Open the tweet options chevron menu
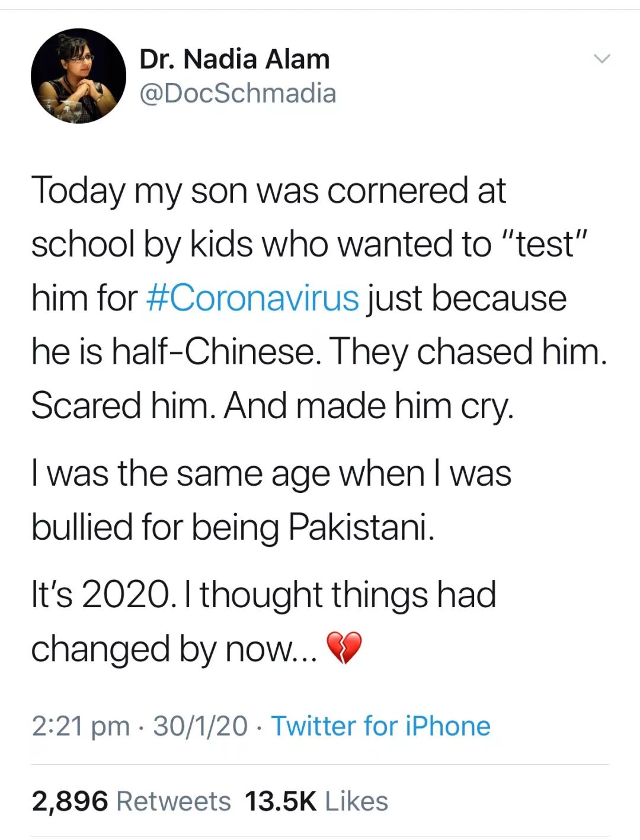This screenshot has width=640, height=840. click(x=601, y=59)
